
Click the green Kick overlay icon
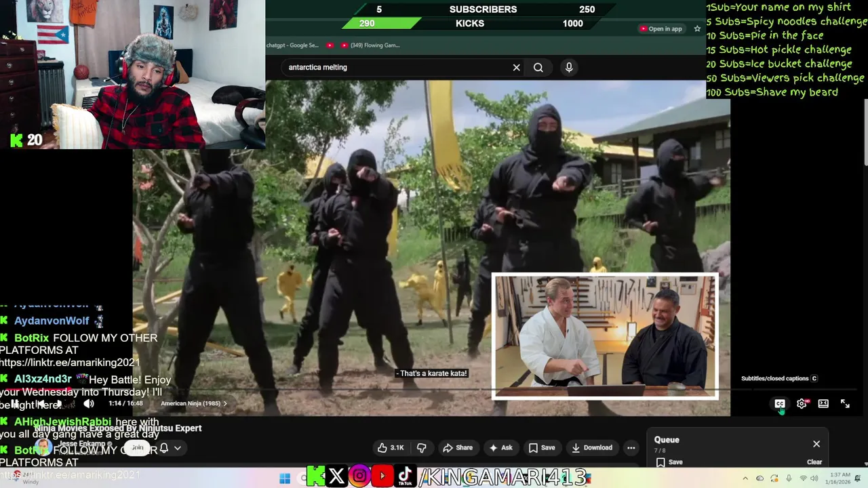click(x=315, y=476)
